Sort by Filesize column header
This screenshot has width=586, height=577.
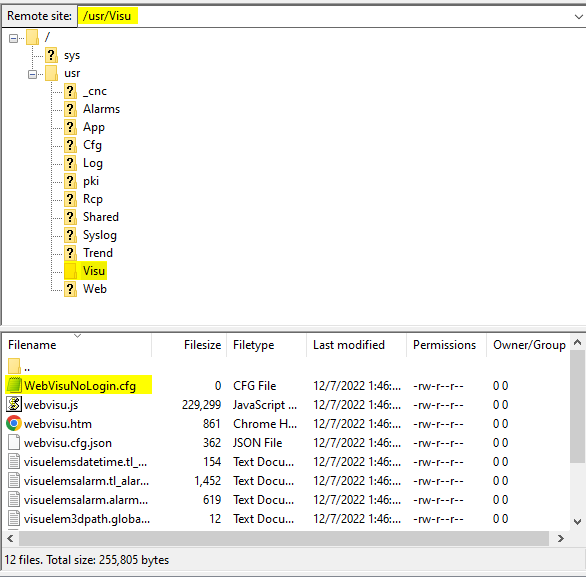189,345
